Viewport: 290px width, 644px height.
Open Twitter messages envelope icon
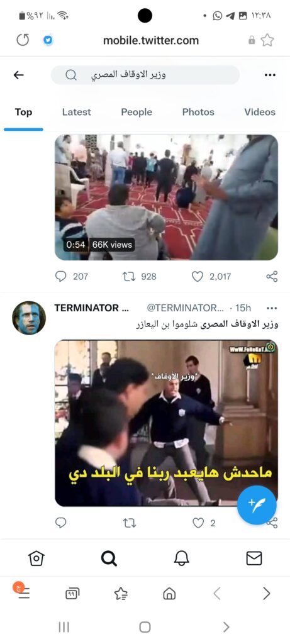pyautogui.click(x=254, y=558)
